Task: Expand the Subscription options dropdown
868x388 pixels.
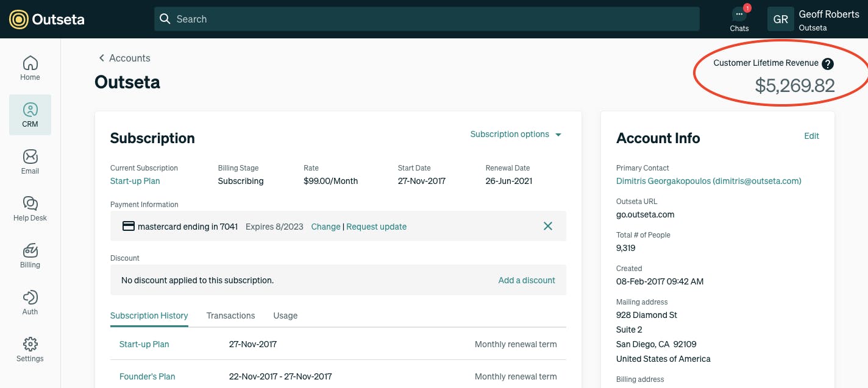Action: click(516, 134)
